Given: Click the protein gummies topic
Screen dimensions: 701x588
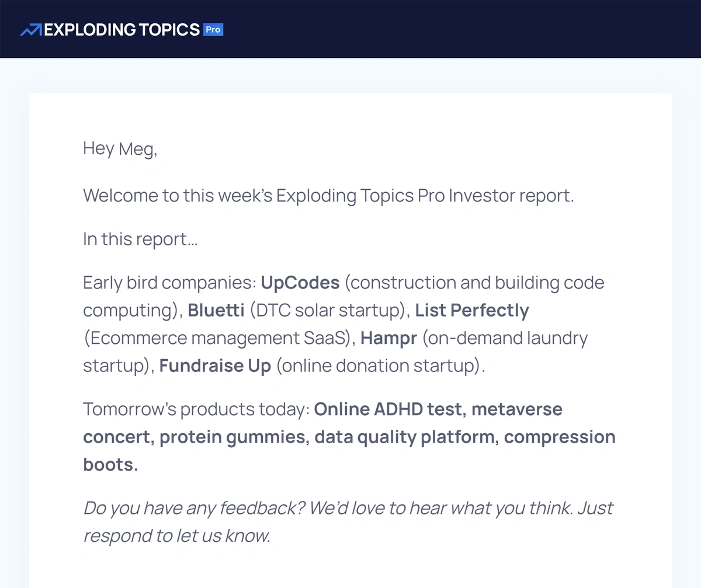Looking at the screenshot, I should tap(234, 437).
